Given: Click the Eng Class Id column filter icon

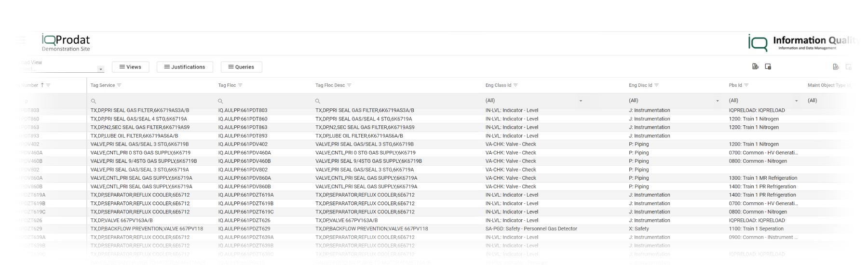Looking at the screenshot, I should [515, 85].
